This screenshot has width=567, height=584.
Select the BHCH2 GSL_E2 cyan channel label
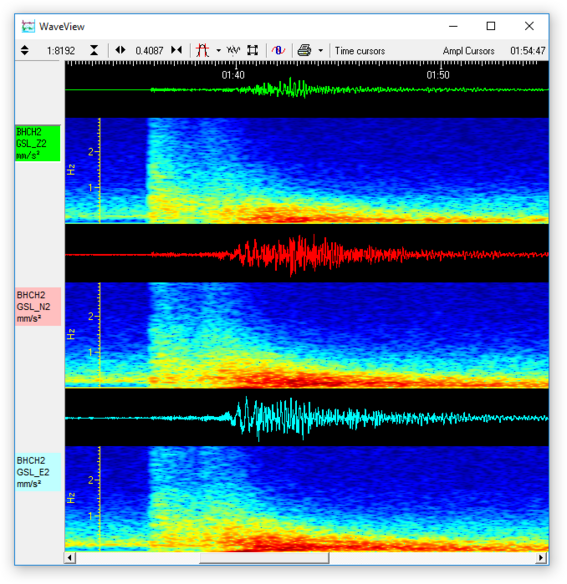click(38, 472)
